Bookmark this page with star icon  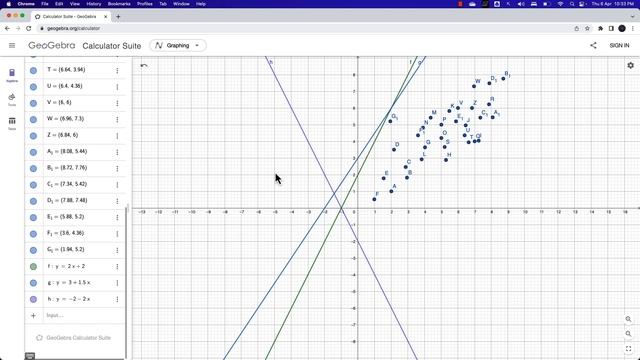point(587,28)
